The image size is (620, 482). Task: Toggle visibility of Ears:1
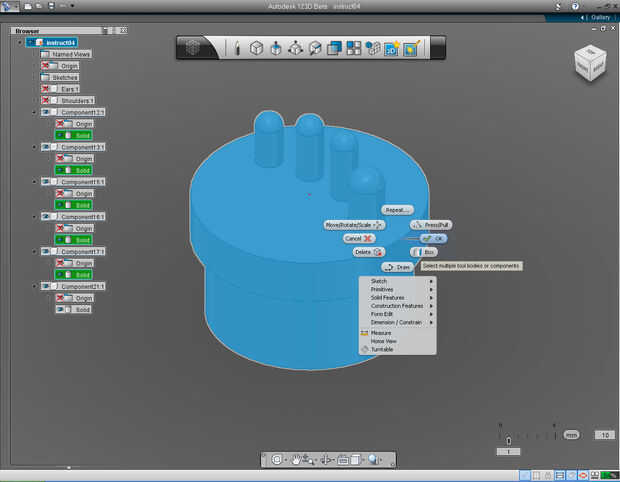tap(45, 89)
